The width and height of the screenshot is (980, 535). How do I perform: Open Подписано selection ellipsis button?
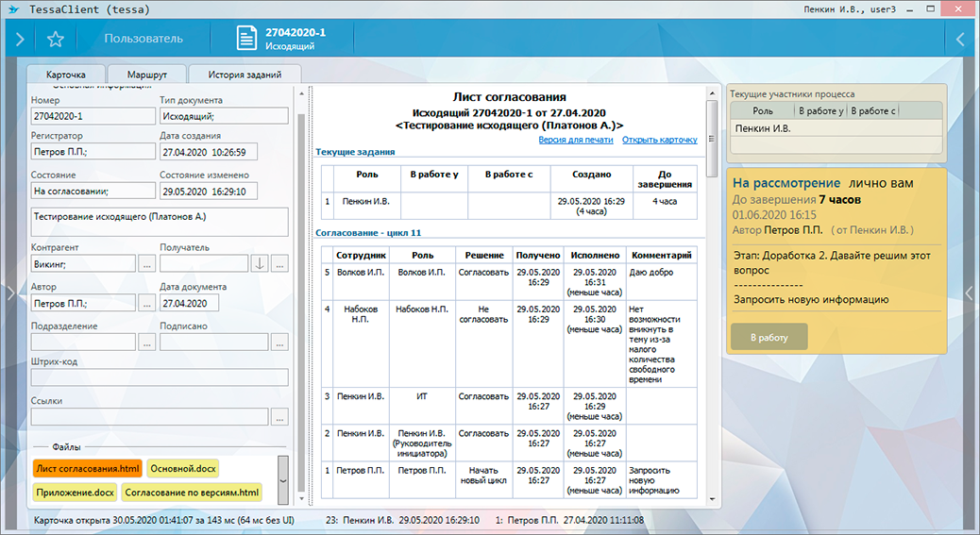coord(279,343)
